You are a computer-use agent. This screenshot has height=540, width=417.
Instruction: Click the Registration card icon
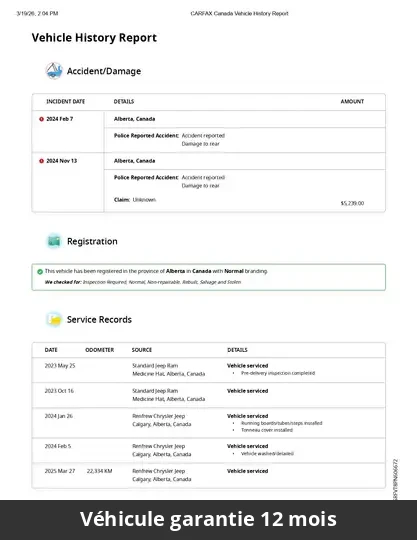(x=54, y=241)
